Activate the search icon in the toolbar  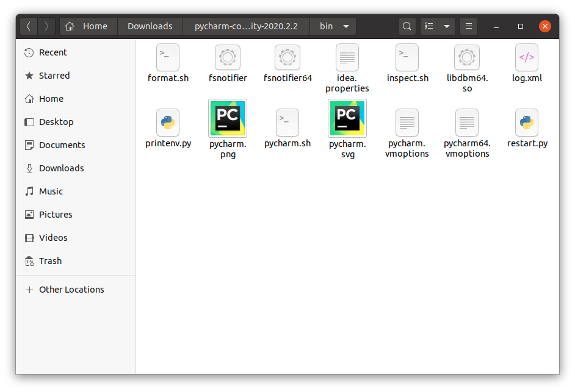click(407, 26)
